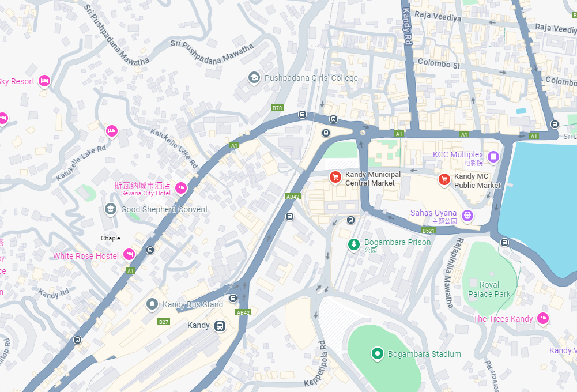Screen dimensions: 577x392
Task: Click the Kandy railway station icon
Action: (x=220, y=326)
